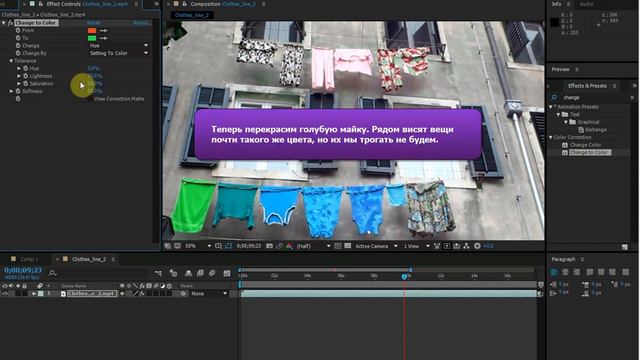
Task: Collapse the Change to Color effect
Action: point(4,23)
